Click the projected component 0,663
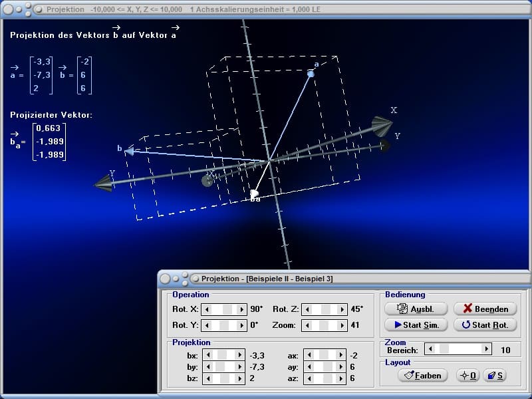This screenshot has height=399, width=532. point(48,128)
